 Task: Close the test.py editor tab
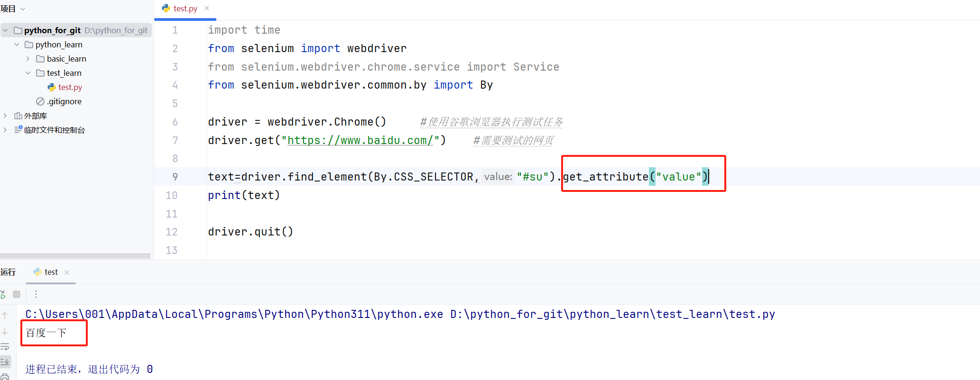tap(207, 8)
